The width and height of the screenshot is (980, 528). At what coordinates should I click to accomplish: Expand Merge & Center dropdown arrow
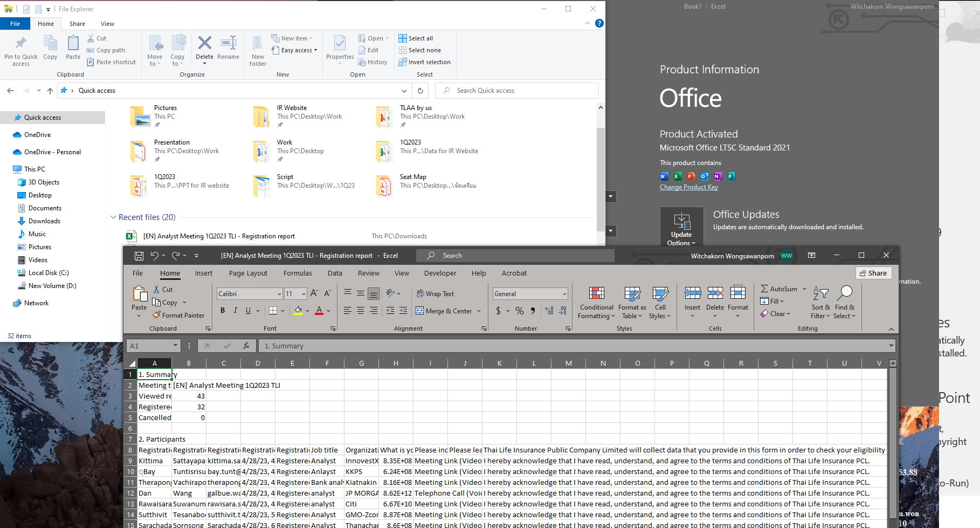click(x=479, y=311)
